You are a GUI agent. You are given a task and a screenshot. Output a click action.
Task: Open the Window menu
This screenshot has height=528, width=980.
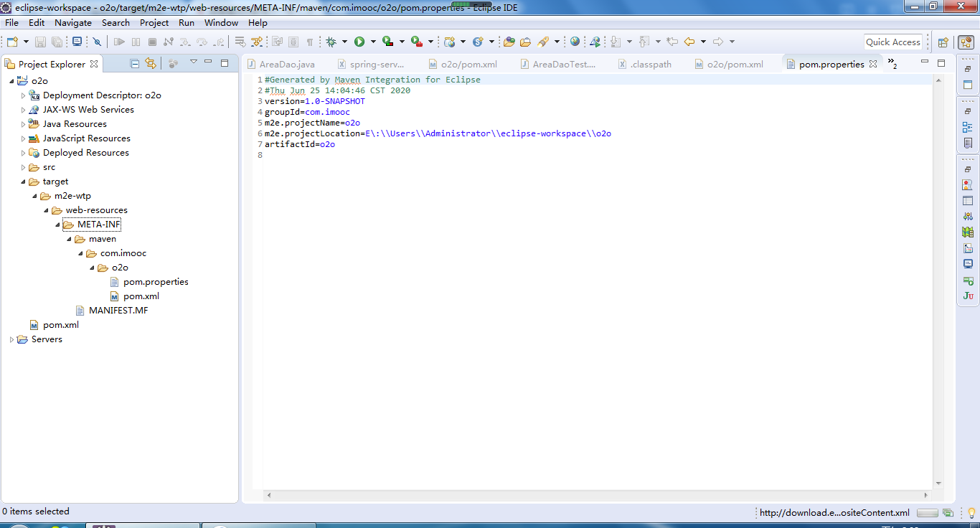click(221, 22)
